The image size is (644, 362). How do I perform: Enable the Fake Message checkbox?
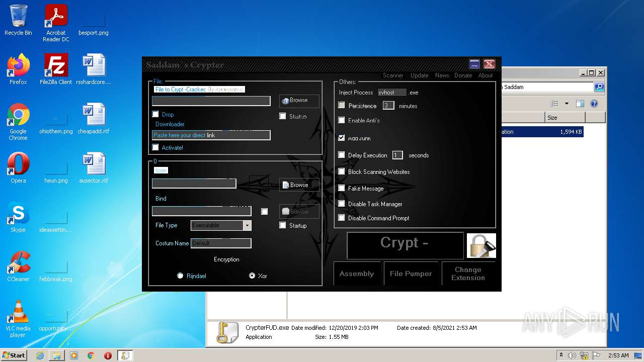342,188
